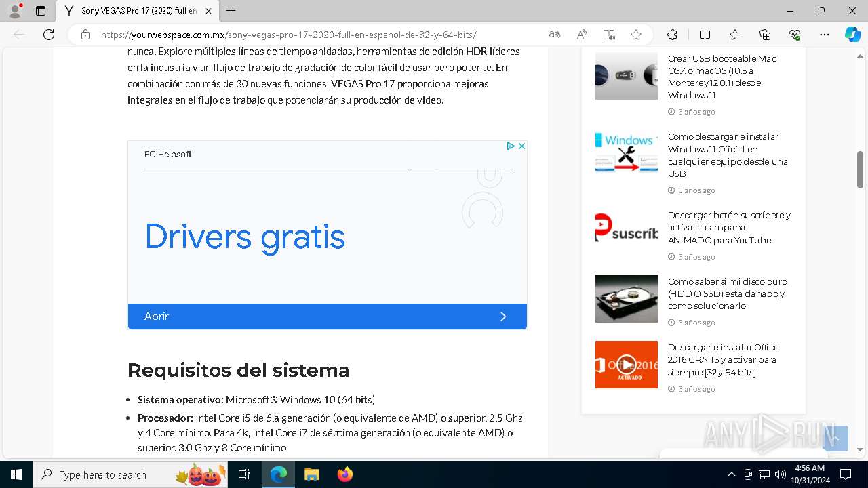Click the USB drive thumbnail image

pyautogui.click(x=627, y=76)
